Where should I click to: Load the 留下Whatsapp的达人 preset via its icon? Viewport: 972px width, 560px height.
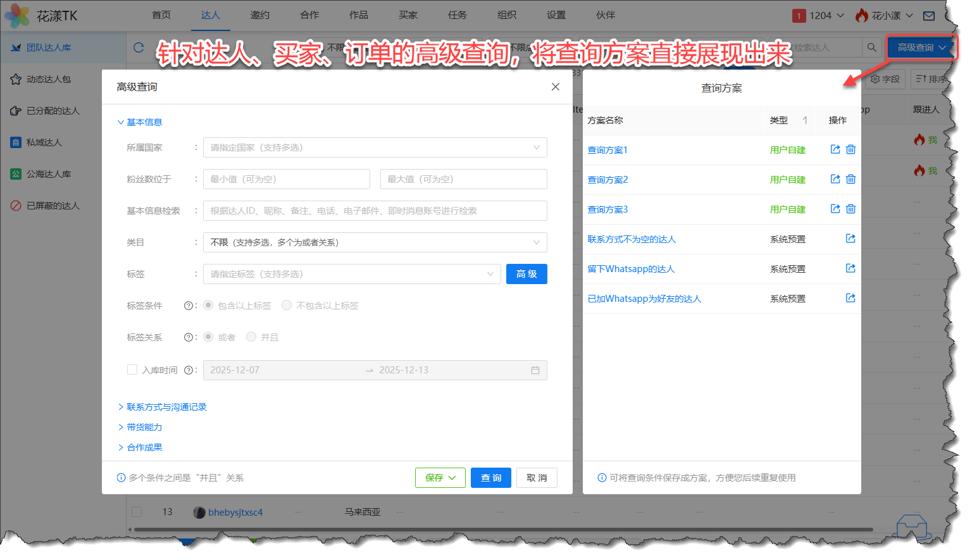[x=850, y=268]
